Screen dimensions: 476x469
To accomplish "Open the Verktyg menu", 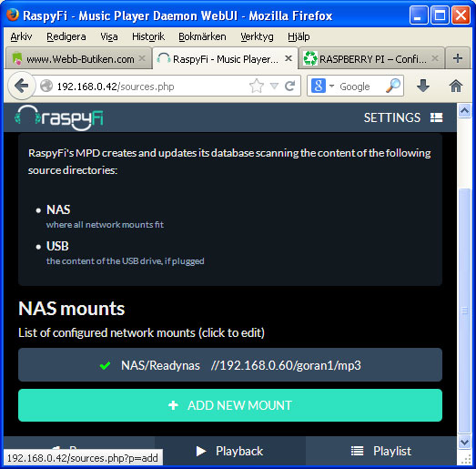I will click(257, 36).
